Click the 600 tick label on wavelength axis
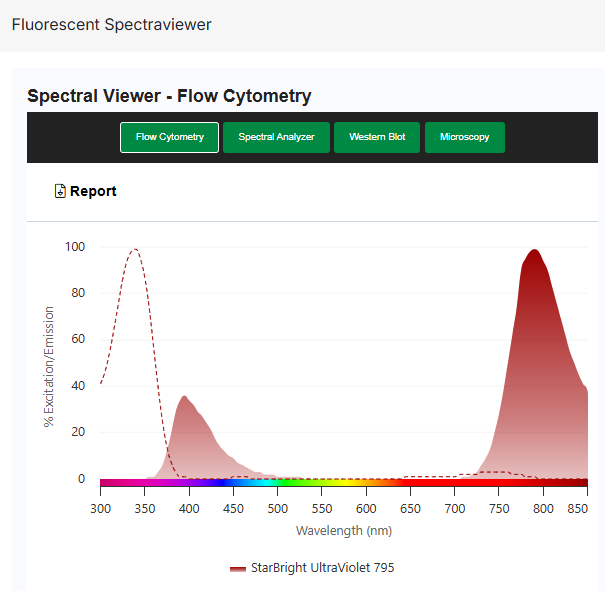Image resolution: width=605 pixels, height=591 pixels. pos(366,508)
